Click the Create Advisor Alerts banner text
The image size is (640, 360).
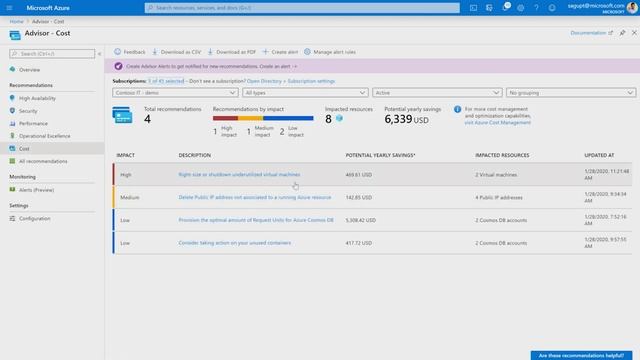[x=211, y=66]
